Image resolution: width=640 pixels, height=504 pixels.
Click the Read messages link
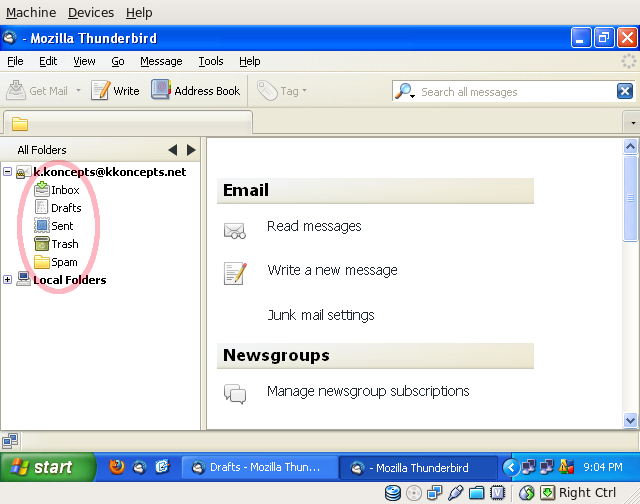pyautogui.click(x=314, y=226)
